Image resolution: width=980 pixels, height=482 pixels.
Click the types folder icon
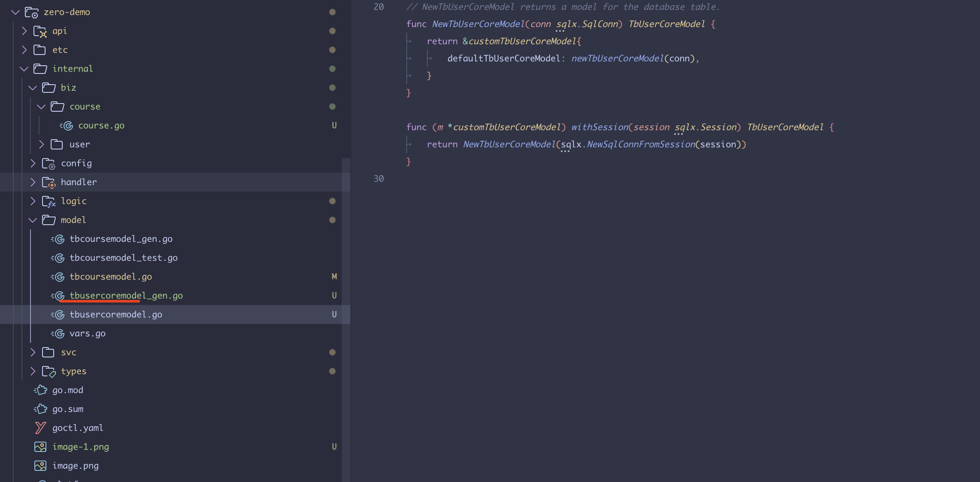point(49,371)
